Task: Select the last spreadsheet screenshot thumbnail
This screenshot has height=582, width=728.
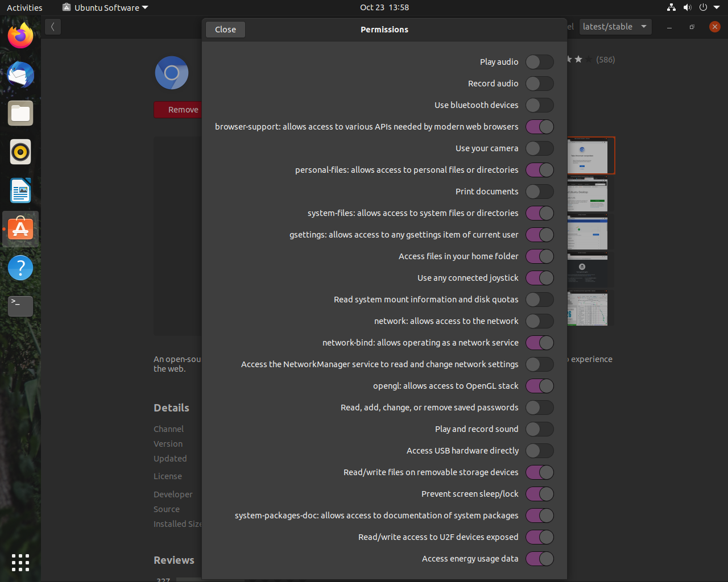Action: click(x=588, y=308)
